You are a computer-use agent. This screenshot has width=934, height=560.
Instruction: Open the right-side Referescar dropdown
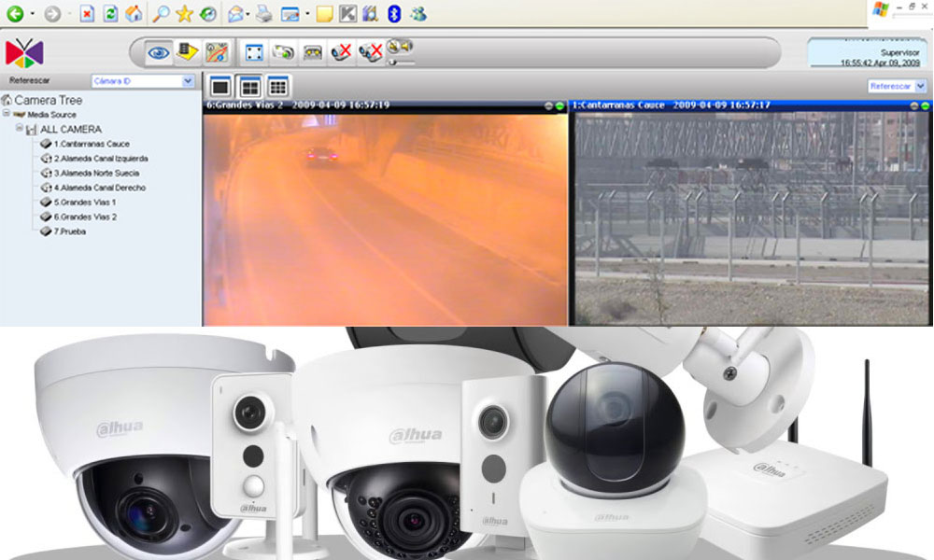(x=920, y=86)
